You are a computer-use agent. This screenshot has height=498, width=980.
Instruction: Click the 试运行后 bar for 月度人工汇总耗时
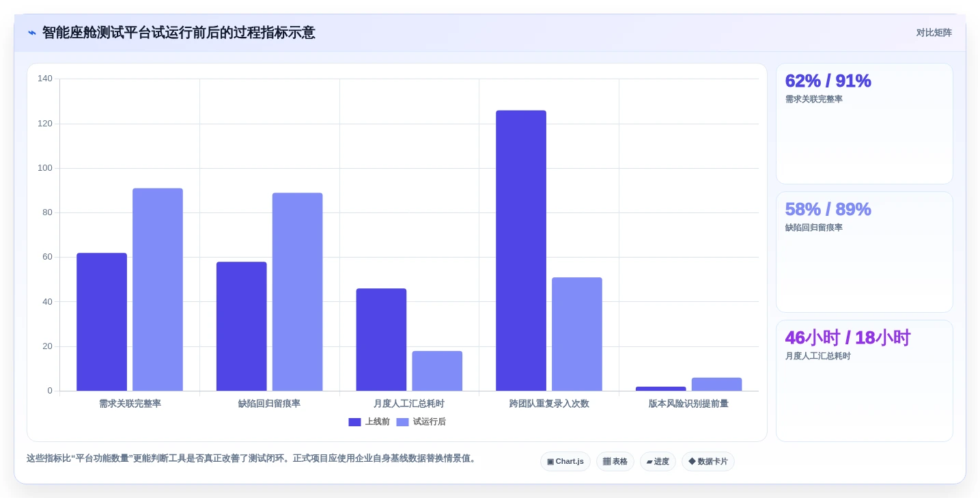click(x=437, y=371)
